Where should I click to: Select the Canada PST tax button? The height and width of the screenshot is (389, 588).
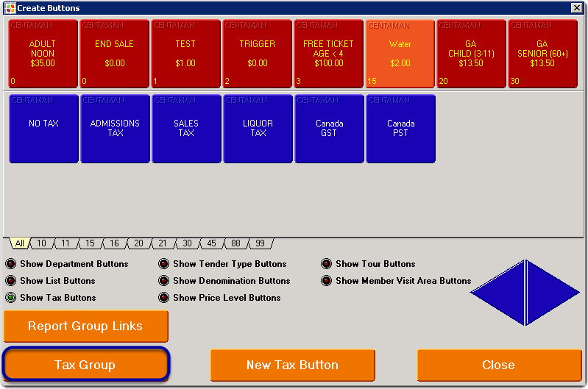click(400, 129)
